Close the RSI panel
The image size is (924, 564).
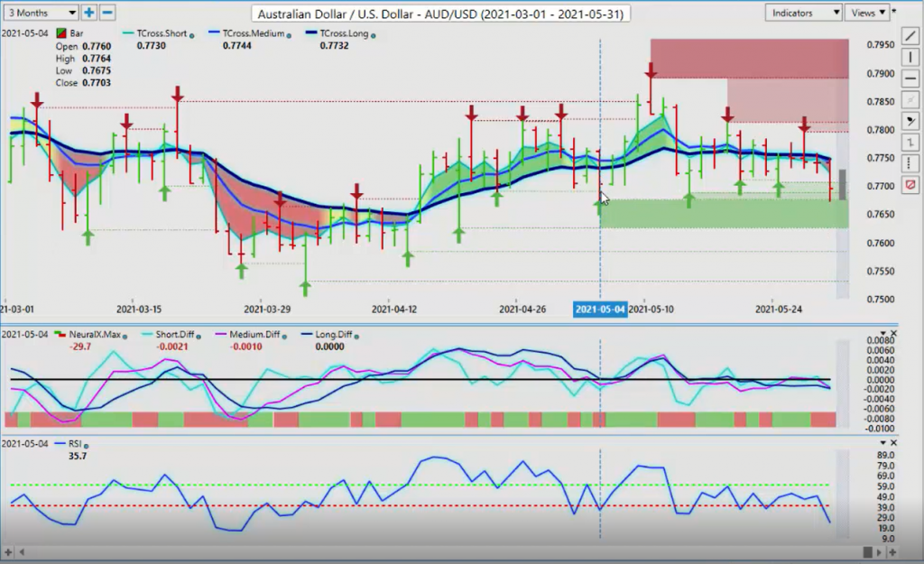coord(893,443)
